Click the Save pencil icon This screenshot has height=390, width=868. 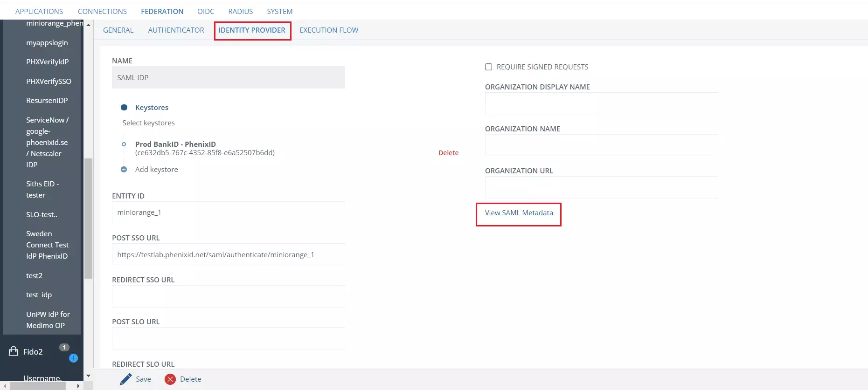coord(125,379)
